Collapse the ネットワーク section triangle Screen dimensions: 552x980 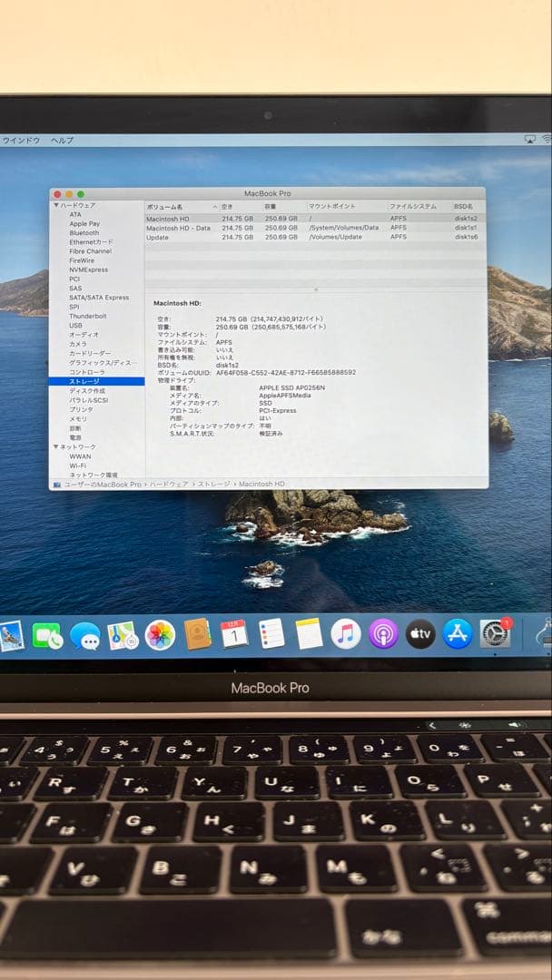click(55, 446)
